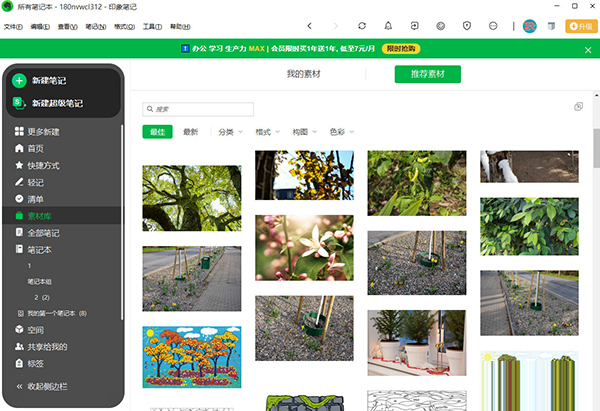Click the shield security icon
The image size is (600, 411).
point(466,25)
